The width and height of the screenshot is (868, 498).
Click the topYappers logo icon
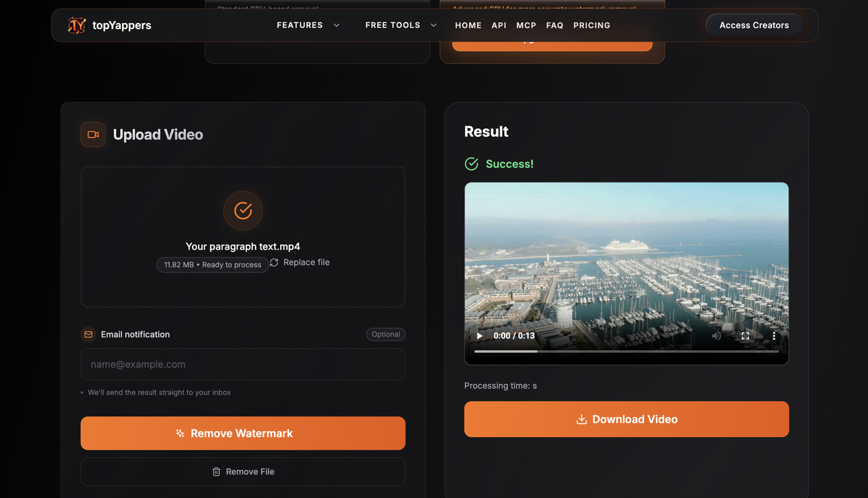click(x=77, y=25)
